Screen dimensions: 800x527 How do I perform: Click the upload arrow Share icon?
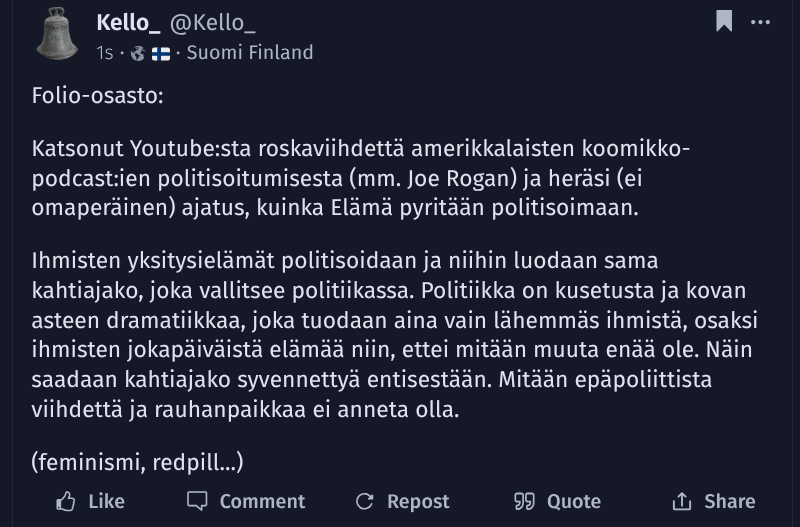[682, 501]
